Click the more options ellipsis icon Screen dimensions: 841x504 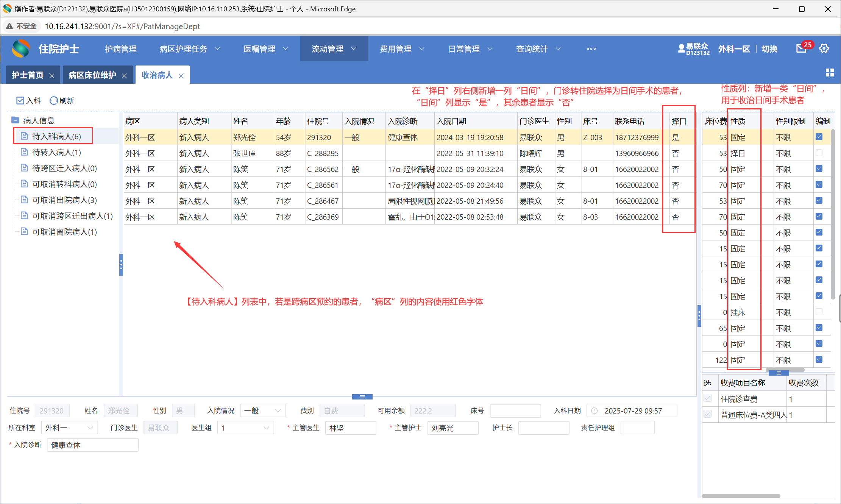click(591, 49)
